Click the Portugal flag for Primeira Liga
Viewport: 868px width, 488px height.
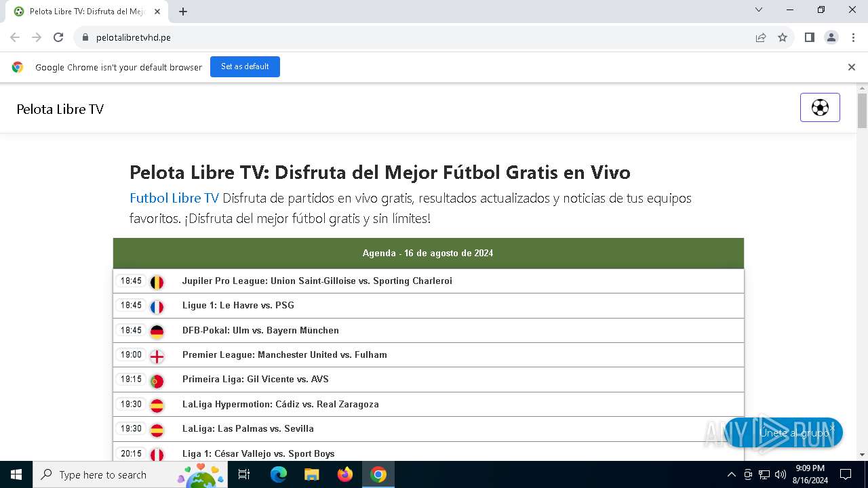(157, 380)
